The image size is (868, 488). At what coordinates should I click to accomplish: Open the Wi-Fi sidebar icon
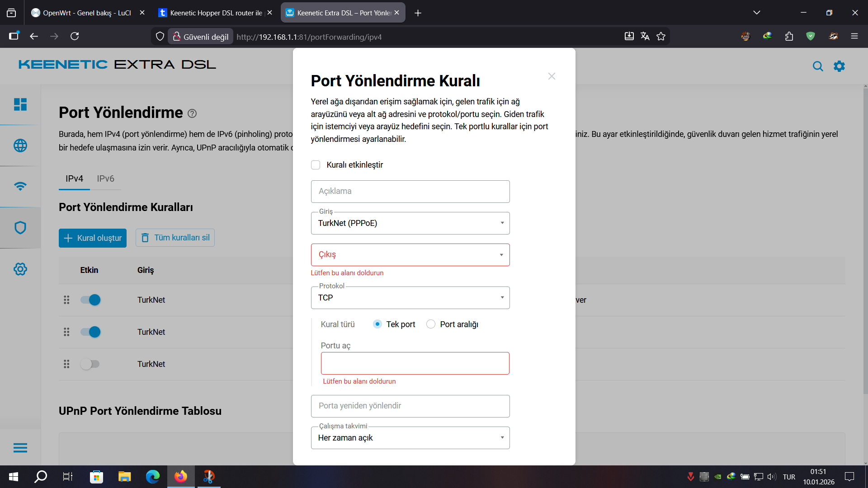point(20,186)
